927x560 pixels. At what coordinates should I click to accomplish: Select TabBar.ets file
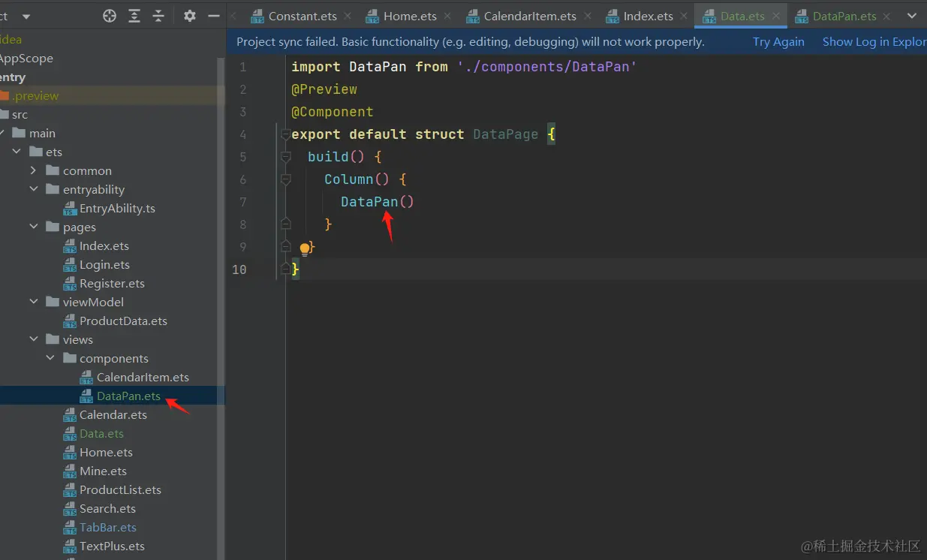click(x=108, y=527)
